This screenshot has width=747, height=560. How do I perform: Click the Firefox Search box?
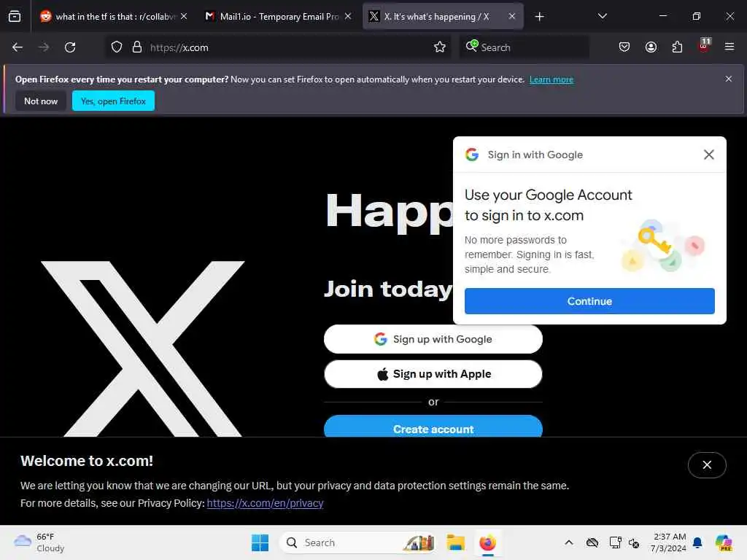(524, 47)
